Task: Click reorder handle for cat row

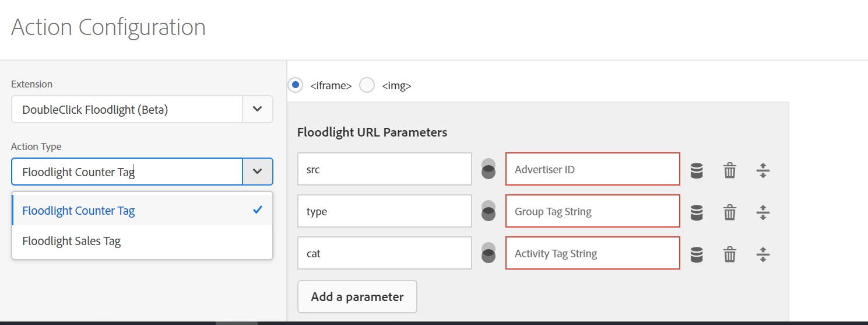Action: pyautogui.click(x=763, y=254)
